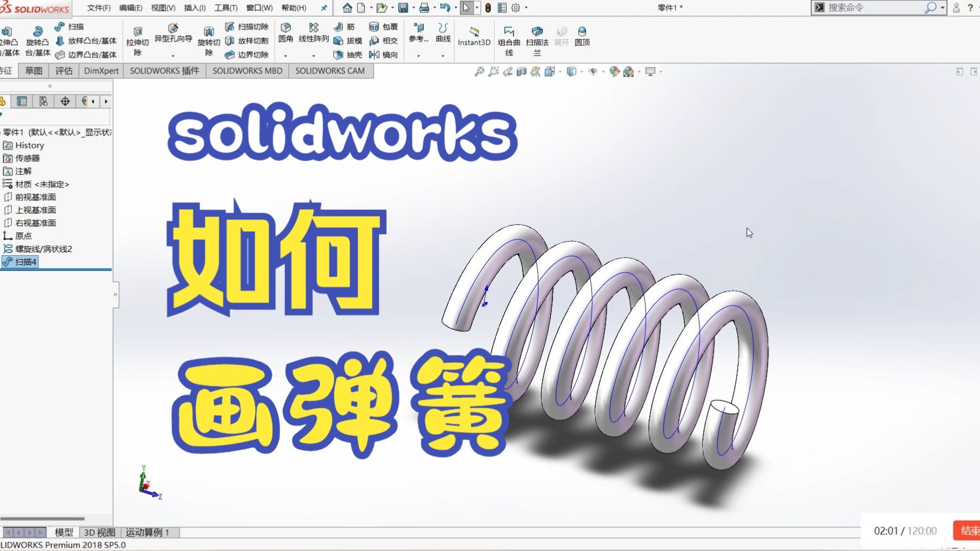Image resolution: width=980 pixels, height=551 pixels.
Task: Select the Wrap (包覆) tool
Action: 383,26
